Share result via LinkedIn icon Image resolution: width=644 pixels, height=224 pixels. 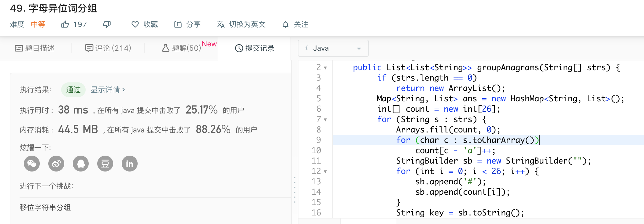pyautogui.click(x=130, y=164)
